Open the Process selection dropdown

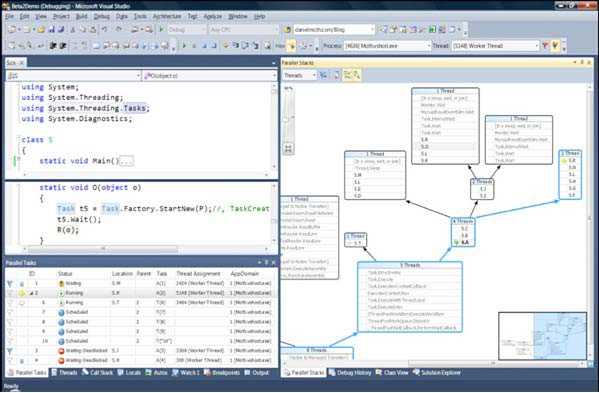387,46
